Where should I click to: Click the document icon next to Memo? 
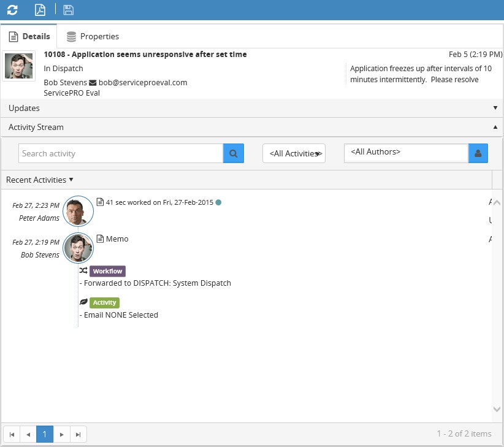click(x=100, y=239)
